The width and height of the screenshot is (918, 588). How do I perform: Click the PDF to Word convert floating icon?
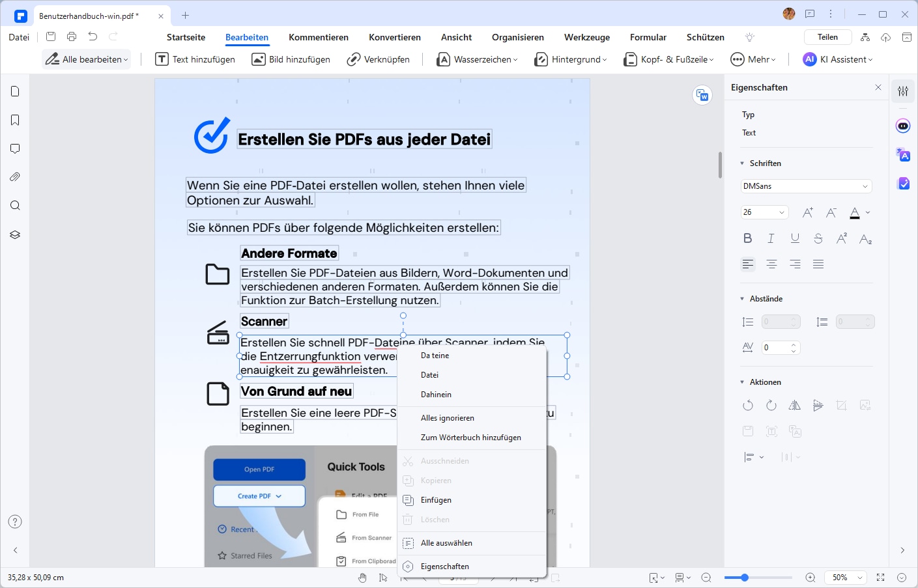coord(702,95)
